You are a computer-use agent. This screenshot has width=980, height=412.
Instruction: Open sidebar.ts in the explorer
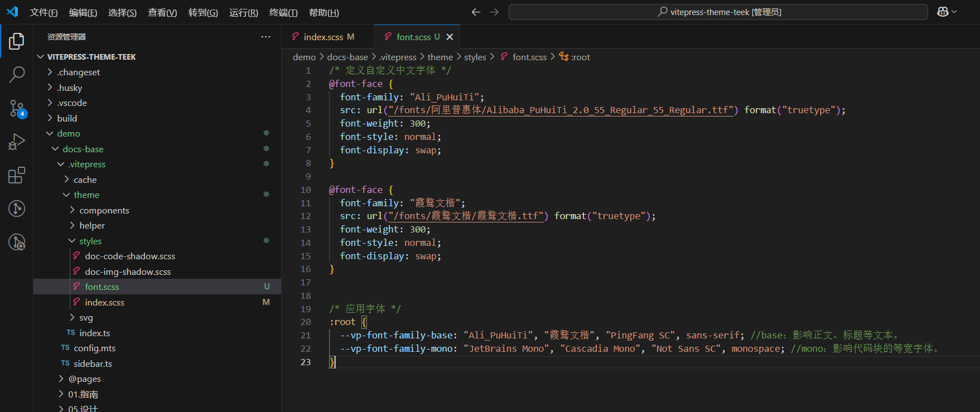point(157,363)
